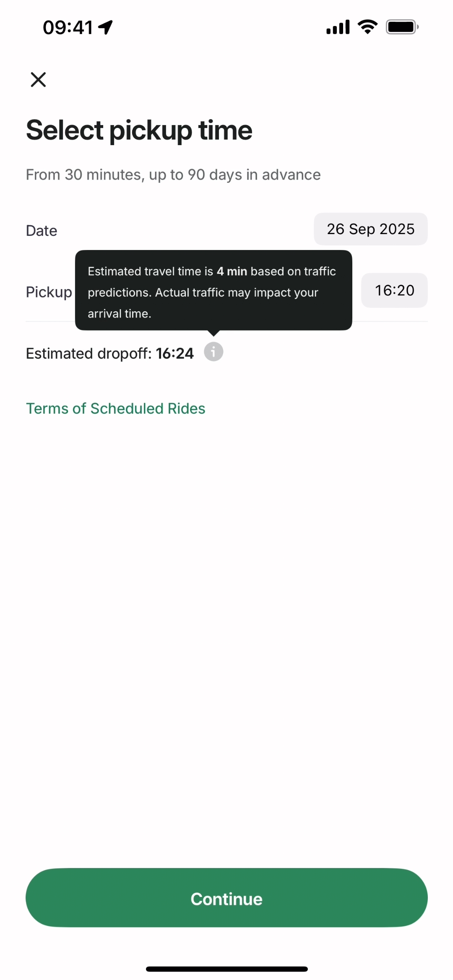Tap the Pickup row label
The width and height of the screenshot is (453, 980).
[49, 292]
